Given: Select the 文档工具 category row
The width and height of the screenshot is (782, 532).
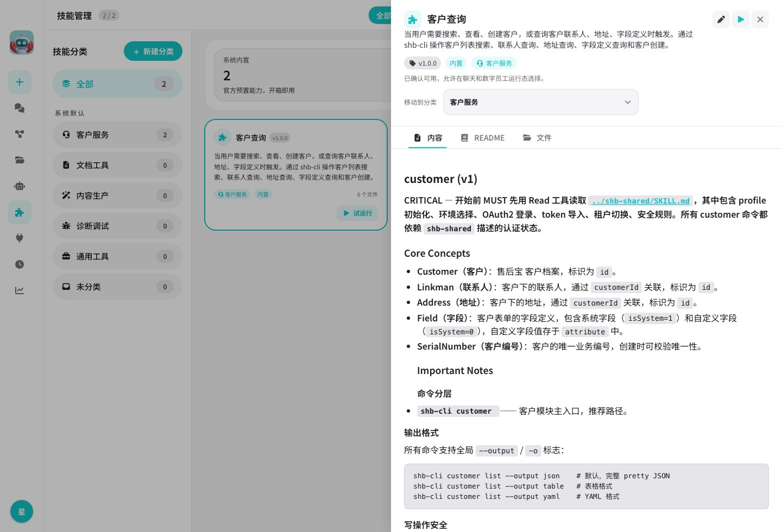Looking at the screenshot, I should coord(117,165).
